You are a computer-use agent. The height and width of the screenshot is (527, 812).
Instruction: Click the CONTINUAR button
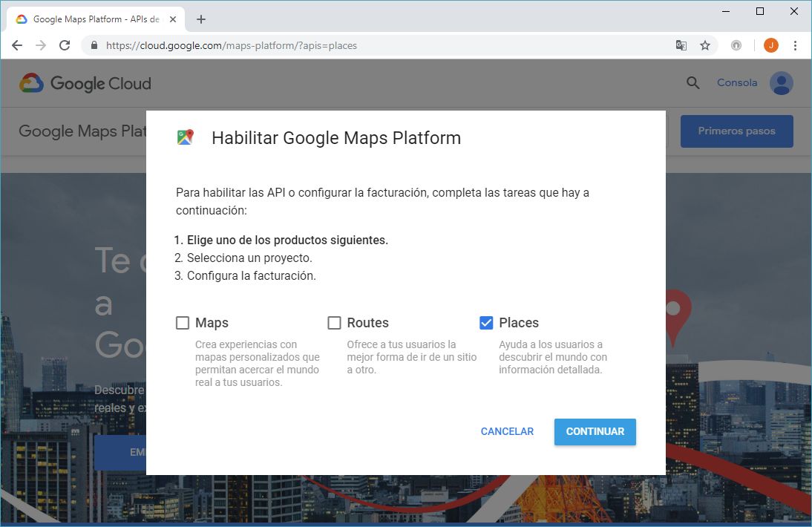595,431
